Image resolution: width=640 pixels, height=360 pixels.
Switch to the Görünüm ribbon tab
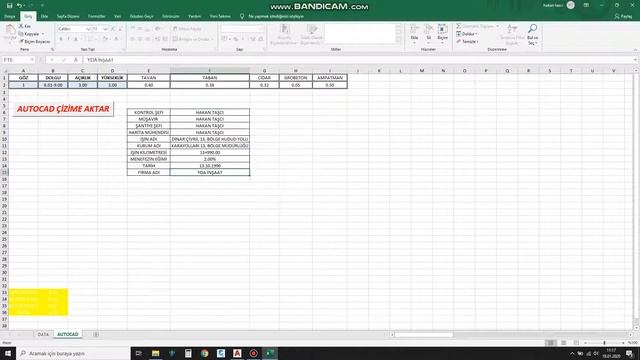pos(171,16)
